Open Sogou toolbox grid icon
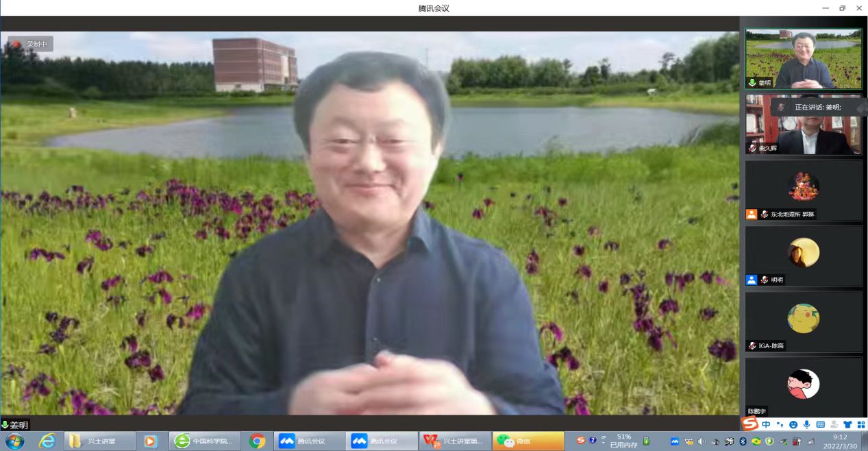 pos(860,424)
